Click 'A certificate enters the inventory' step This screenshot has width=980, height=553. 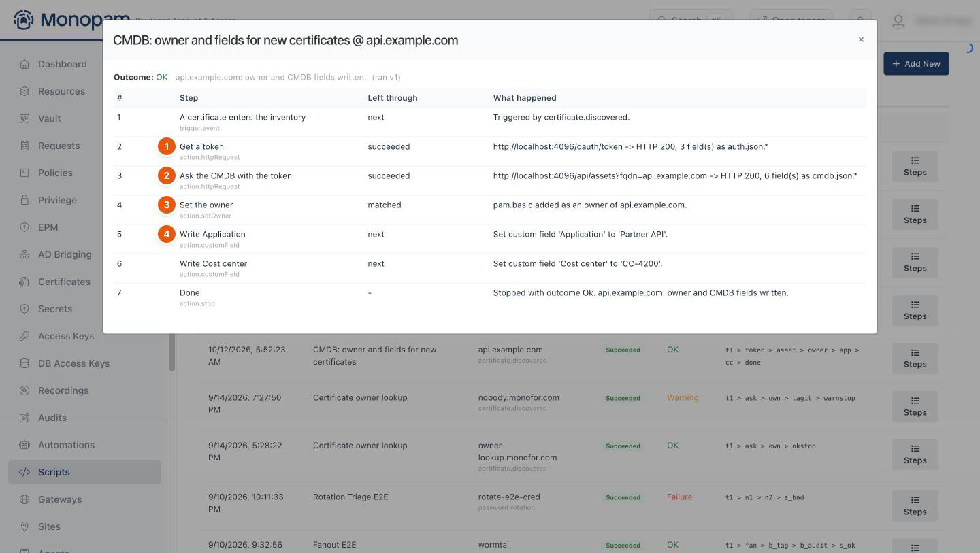(242, 117)
